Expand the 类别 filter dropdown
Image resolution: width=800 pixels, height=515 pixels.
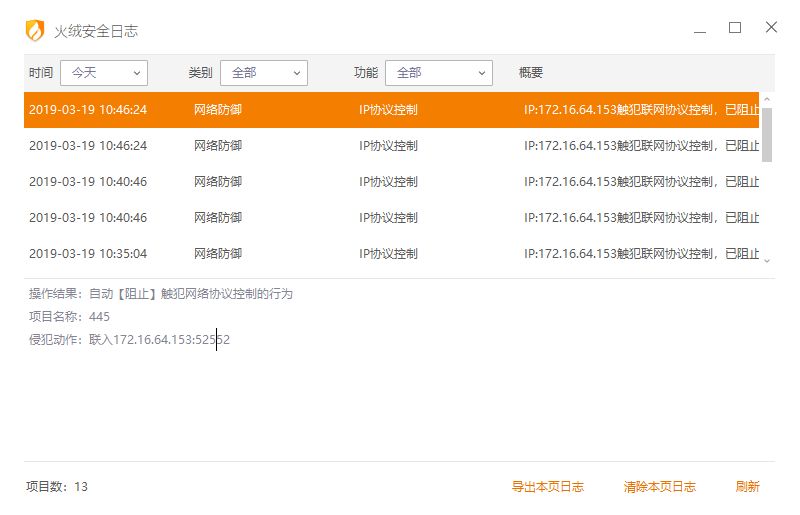click(263, 73)
